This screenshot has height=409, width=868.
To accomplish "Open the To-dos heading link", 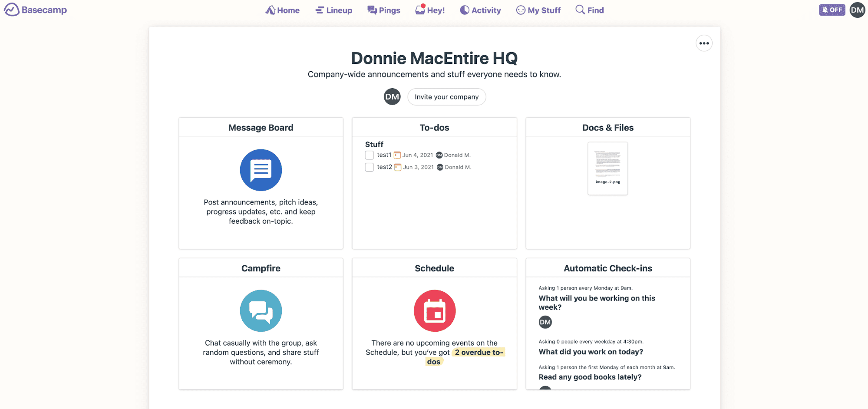I will pos(435,128).
